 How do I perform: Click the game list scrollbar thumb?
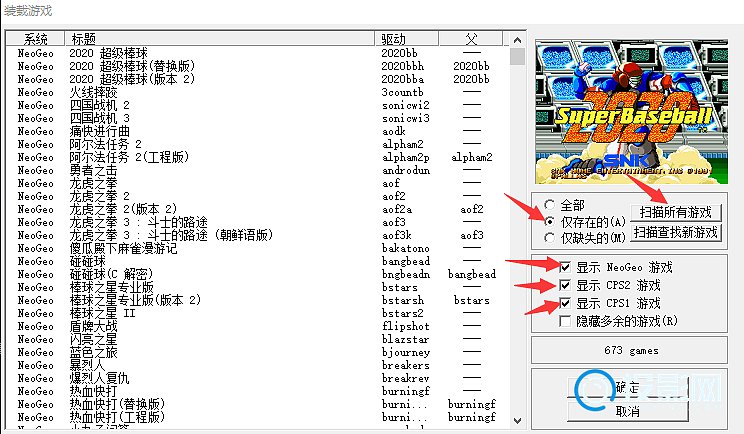pos(518,56)
